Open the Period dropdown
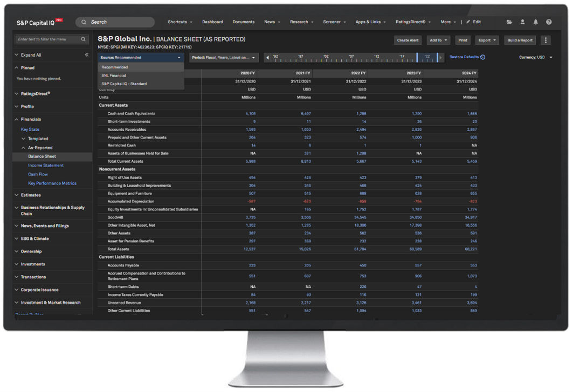 click(223, 57)
